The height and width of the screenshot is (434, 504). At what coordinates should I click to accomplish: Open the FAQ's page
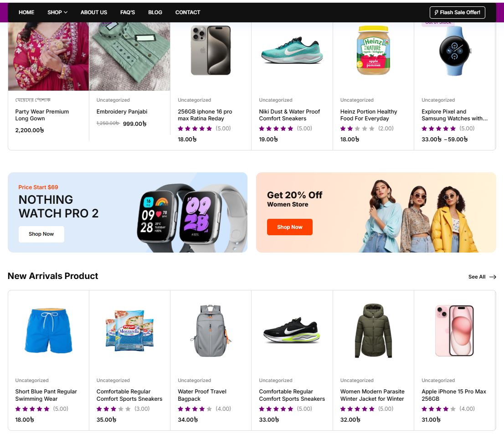(x=128, y=12)
